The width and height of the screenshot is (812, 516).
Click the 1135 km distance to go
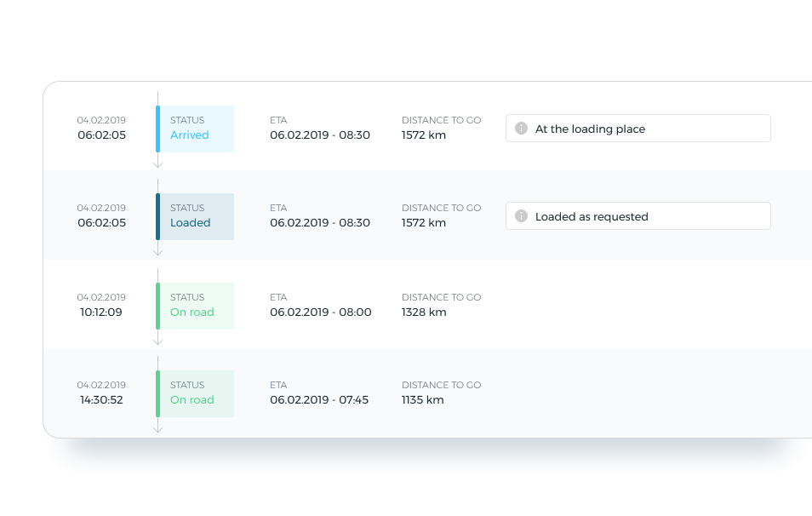point(423,400)
